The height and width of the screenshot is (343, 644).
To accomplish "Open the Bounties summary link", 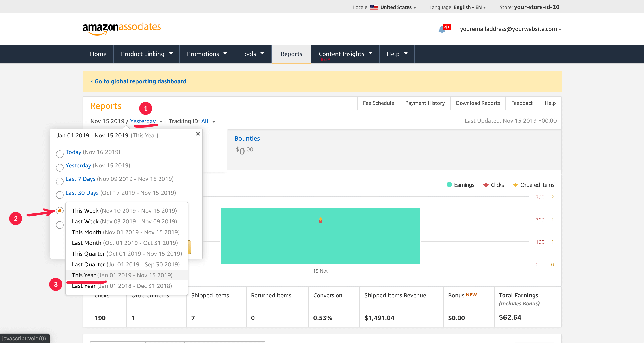I will [247, 138].
